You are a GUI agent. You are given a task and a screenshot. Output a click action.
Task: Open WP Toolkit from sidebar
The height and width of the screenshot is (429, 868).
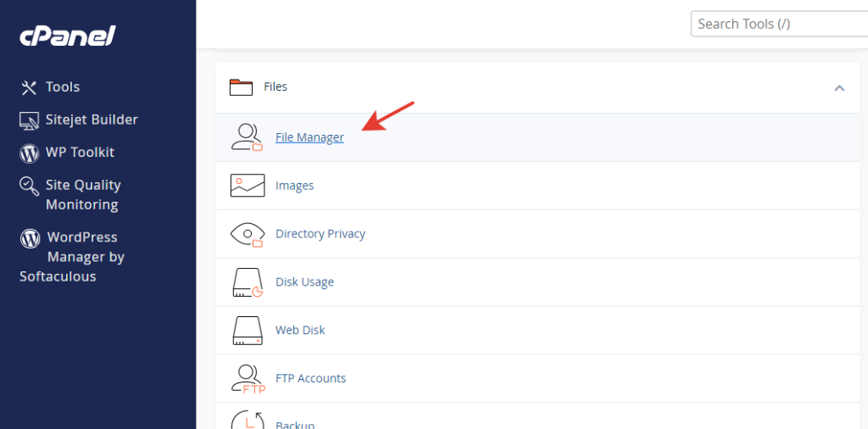[x=80, y=153]
